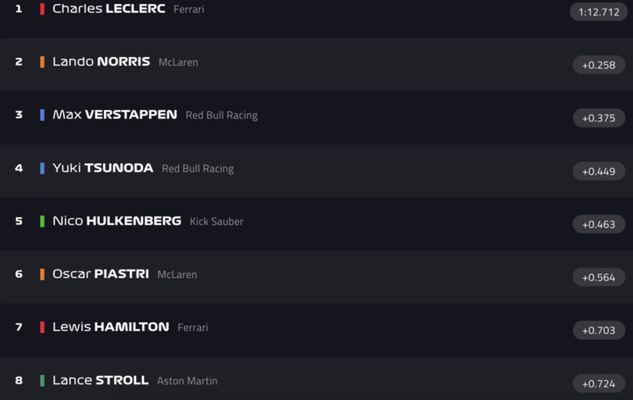
Task: Open Yuki TSUNODA driver name
Action: [x=103, y=168]
